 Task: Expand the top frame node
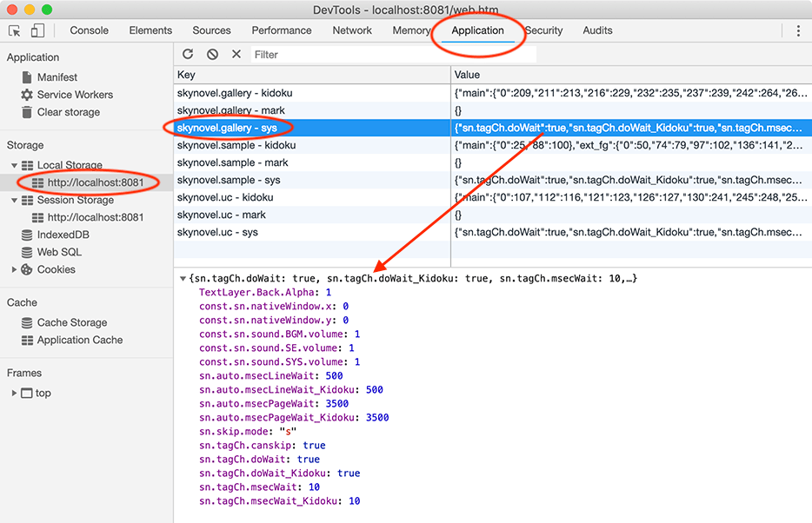pyautogui.click(x=14, y=394)
